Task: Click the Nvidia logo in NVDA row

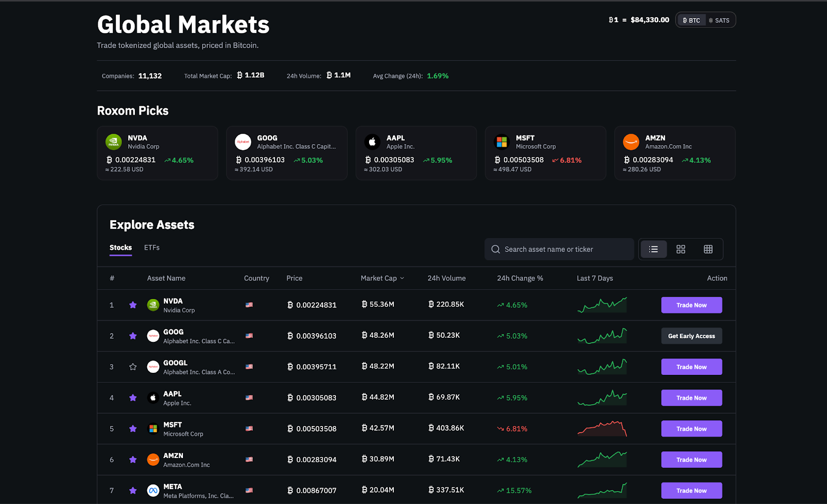Action: click(x=153, y=305)
